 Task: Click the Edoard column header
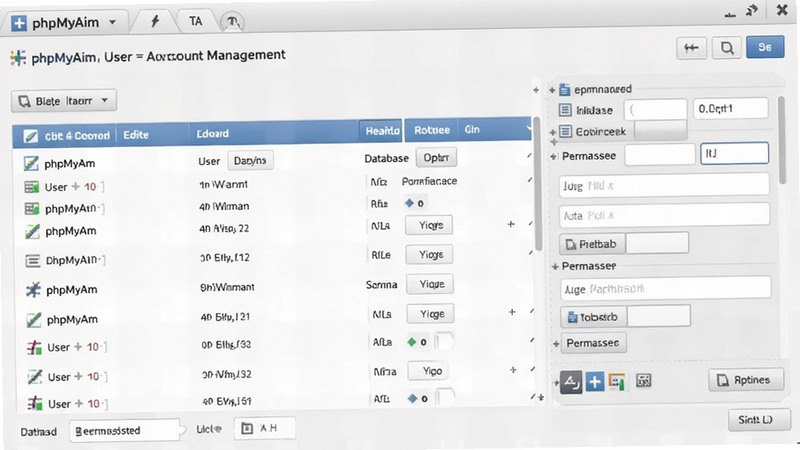click(213, 134)
